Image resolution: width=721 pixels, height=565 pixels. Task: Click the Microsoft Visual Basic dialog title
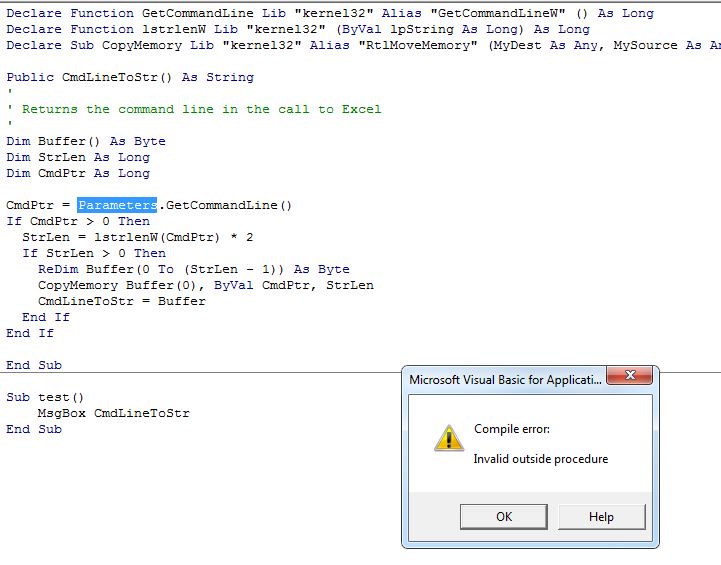(x=505, y=380)
